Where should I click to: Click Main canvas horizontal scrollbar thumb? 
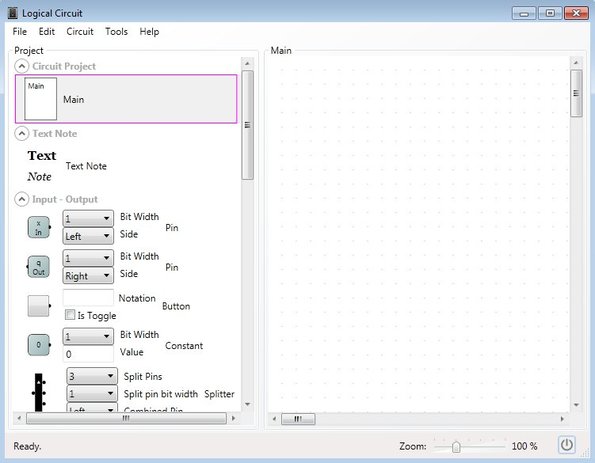pyautogui.click(x=298, y=419)
